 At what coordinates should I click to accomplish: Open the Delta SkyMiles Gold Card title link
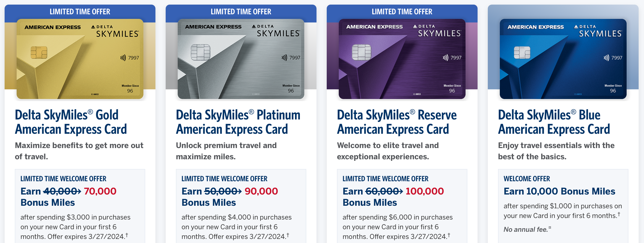(71, 122)
